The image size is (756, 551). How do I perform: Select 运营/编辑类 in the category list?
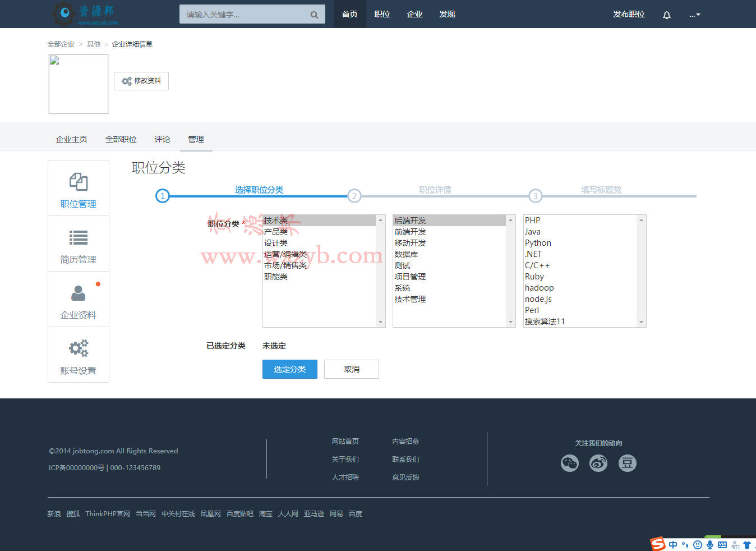click(x=320, y=254)
